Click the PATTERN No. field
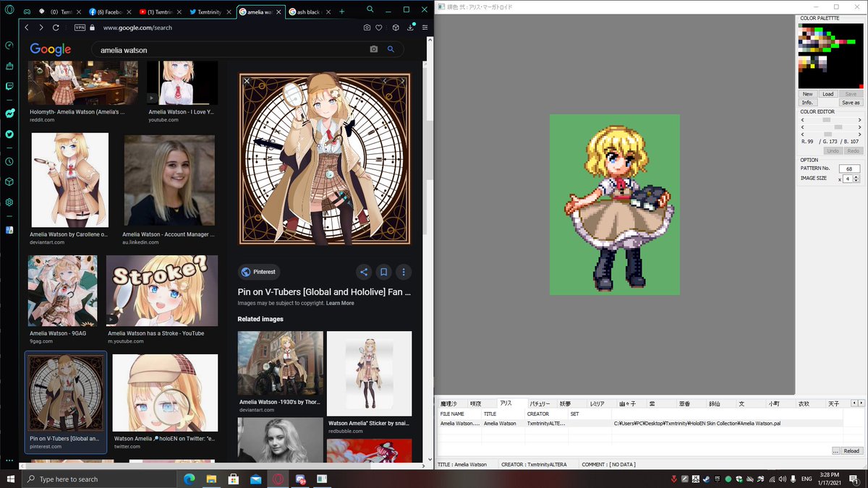 click(848, 168)
